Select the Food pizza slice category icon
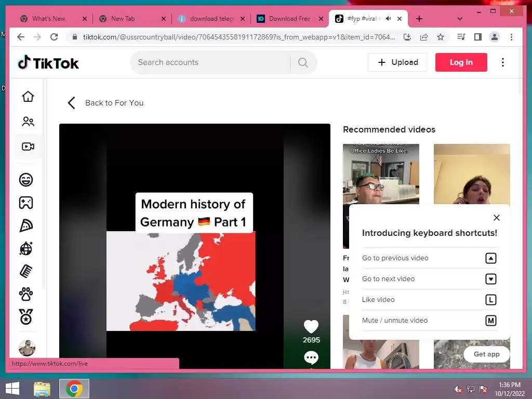The width and height of the screenshot is (532, 399). point(26,225)
